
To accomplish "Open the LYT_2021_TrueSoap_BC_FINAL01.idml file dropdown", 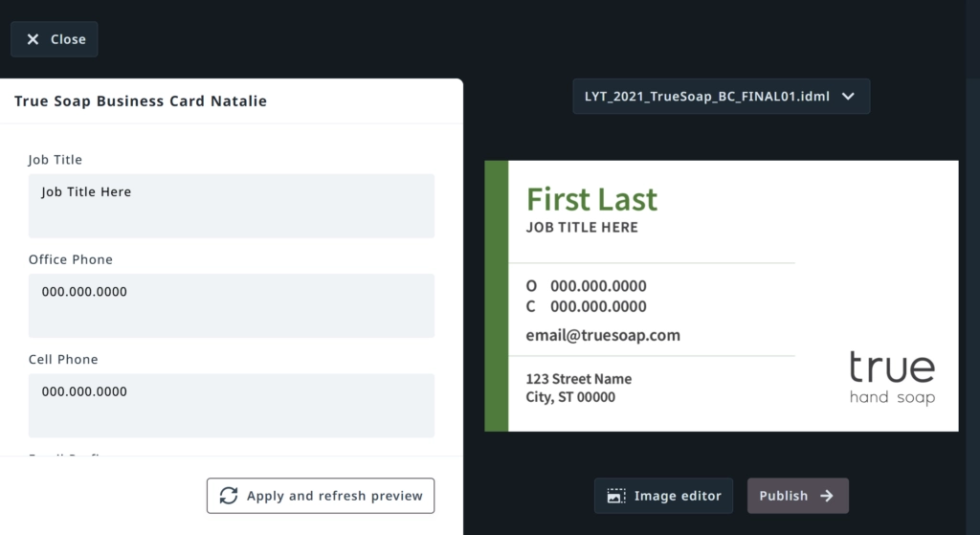I will 722,97.
